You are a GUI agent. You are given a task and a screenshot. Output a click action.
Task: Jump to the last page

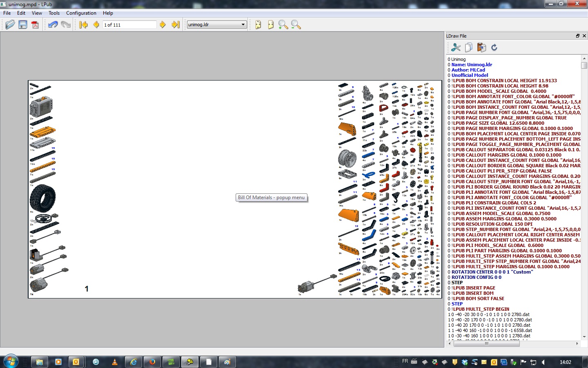pos(176,25)
